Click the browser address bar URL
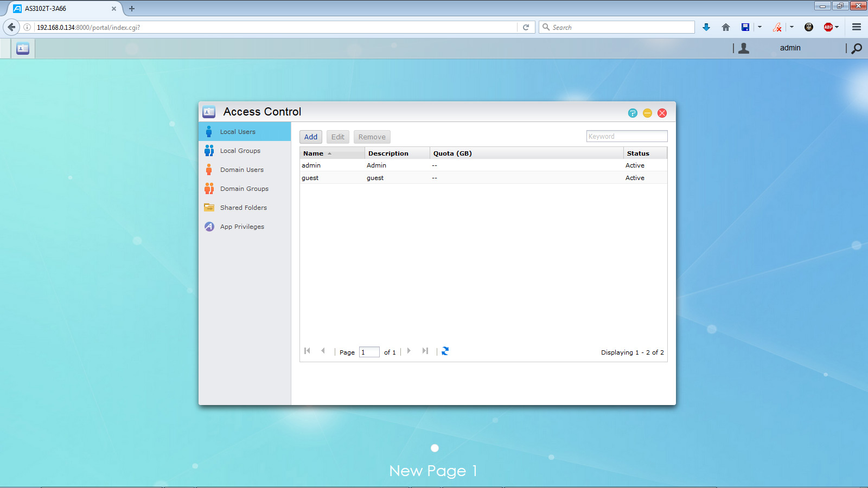Screen dimensions: 868x488 click(88, 27)
